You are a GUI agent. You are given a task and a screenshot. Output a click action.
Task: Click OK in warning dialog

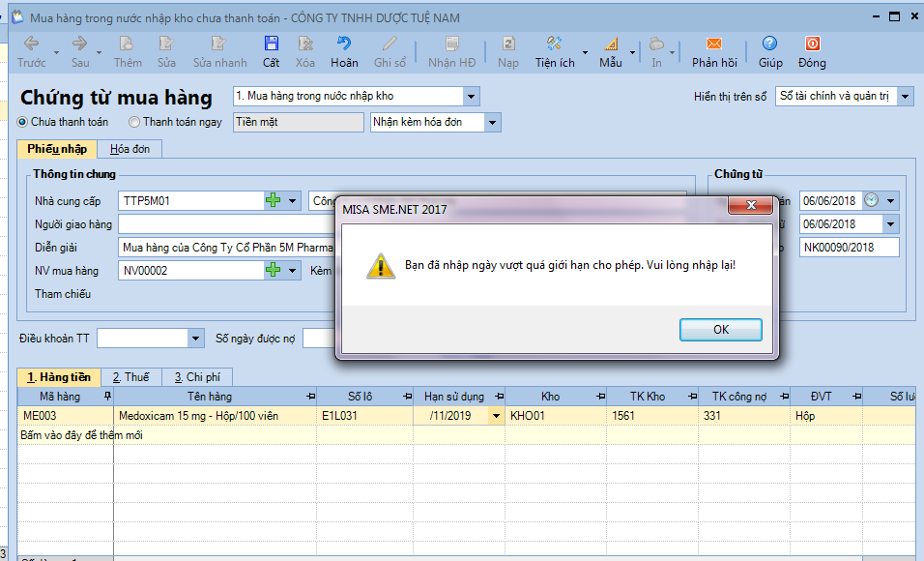coord(721,329)
